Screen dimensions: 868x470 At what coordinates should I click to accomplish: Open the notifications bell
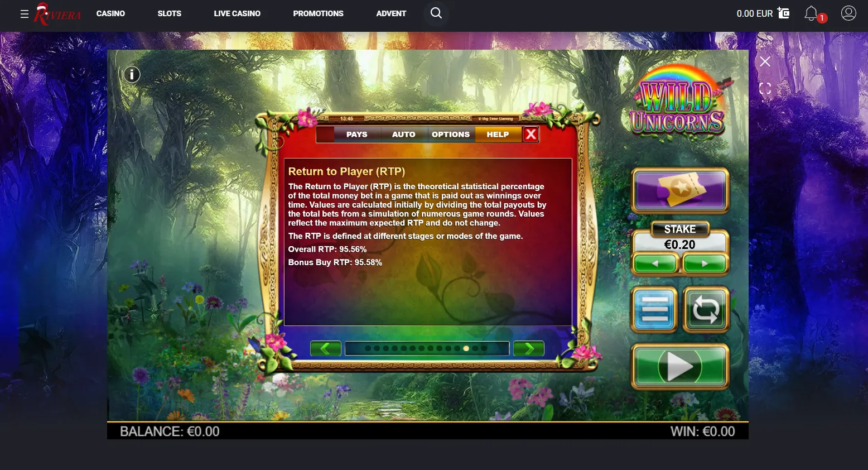point(812,13)
